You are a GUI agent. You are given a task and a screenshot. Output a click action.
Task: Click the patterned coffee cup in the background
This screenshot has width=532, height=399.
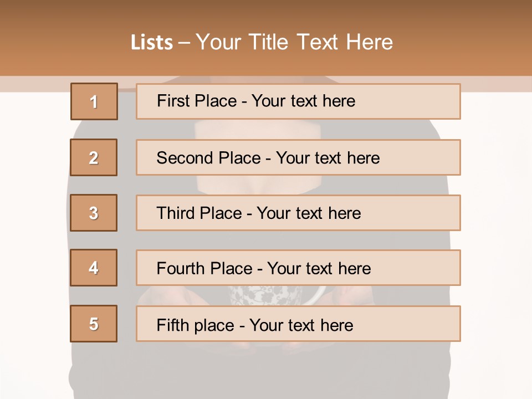coord(266,295)
